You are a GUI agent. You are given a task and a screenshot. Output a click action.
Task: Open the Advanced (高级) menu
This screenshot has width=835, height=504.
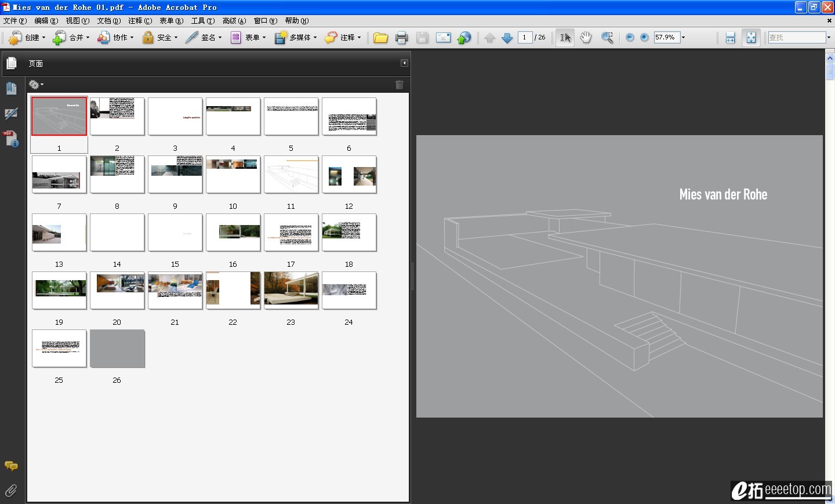coord(234,21)
